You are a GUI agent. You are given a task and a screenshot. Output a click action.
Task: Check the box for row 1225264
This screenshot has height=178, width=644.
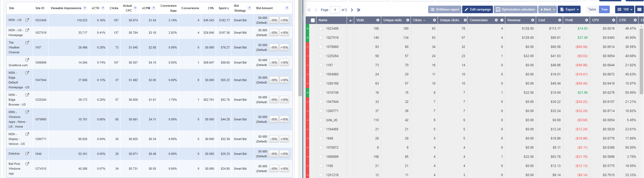[x=321, y=56]
